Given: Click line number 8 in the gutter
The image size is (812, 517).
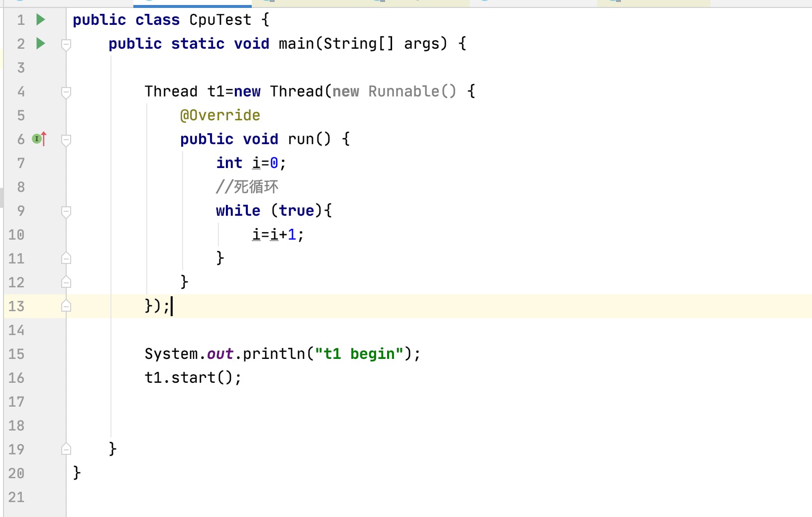Looking at the screenshot, I should pyautogui.click(x=21, y=187).
